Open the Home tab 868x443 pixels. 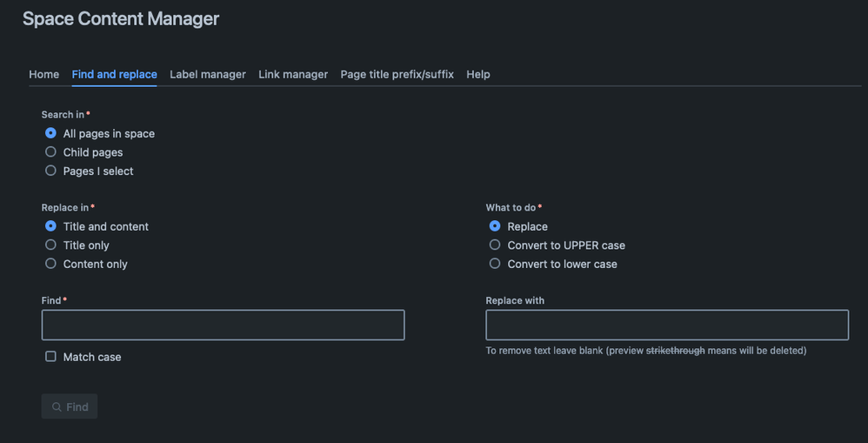tap(44, 74)
